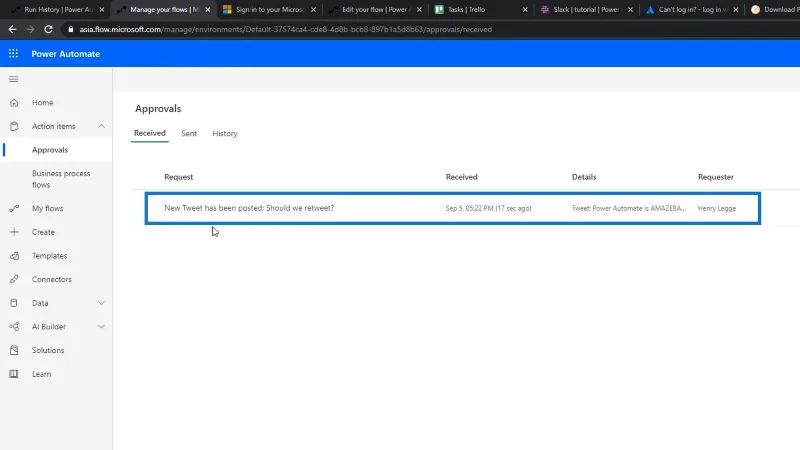
Task: Open Templates page from sidebar
Action: 49,256
